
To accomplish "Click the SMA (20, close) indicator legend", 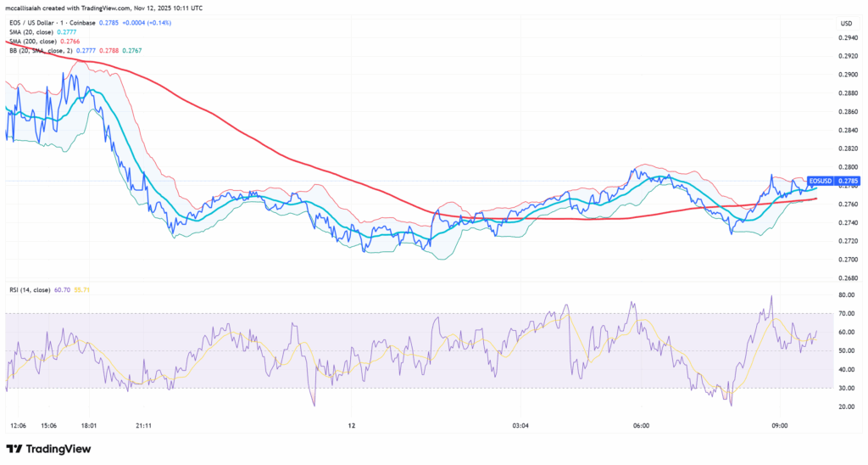I will (34, 32).
